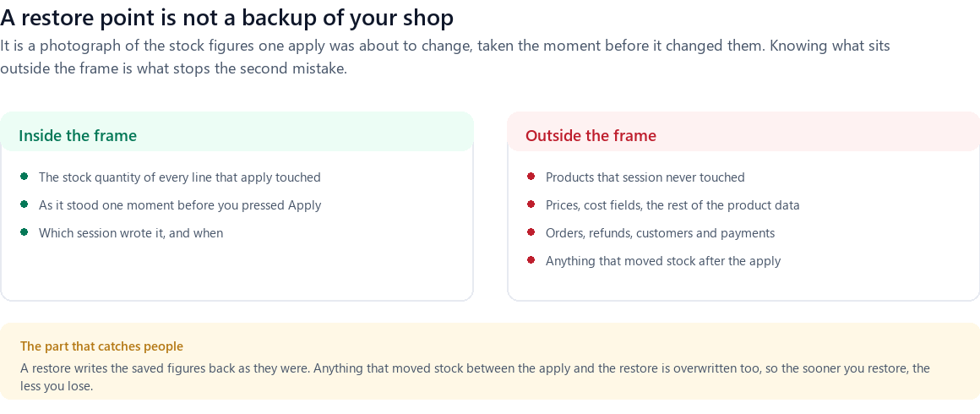Click the red bullet beside 'Products that session never touched'
This screenshot has width=980, height=414.
(x=531, y=177)
